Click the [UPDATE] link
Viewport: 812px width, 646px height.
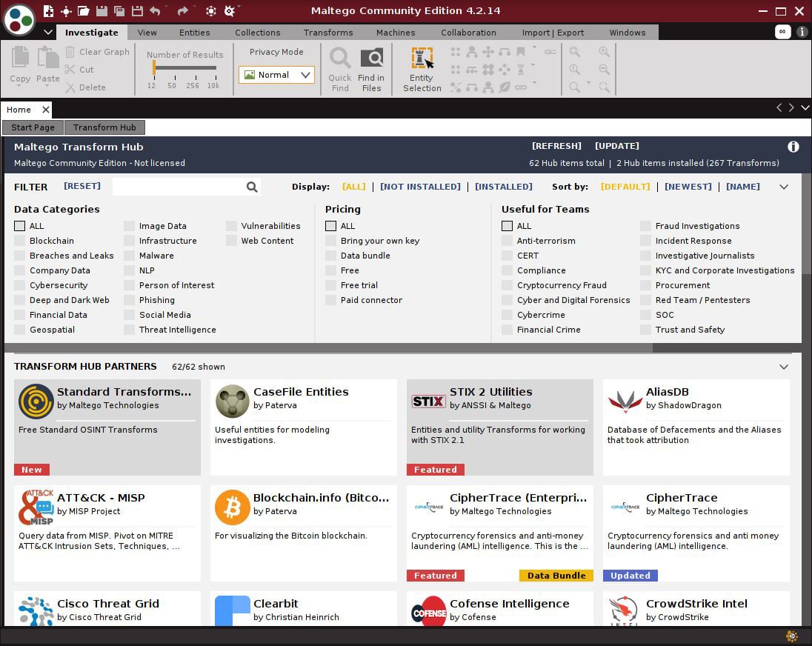616,146
